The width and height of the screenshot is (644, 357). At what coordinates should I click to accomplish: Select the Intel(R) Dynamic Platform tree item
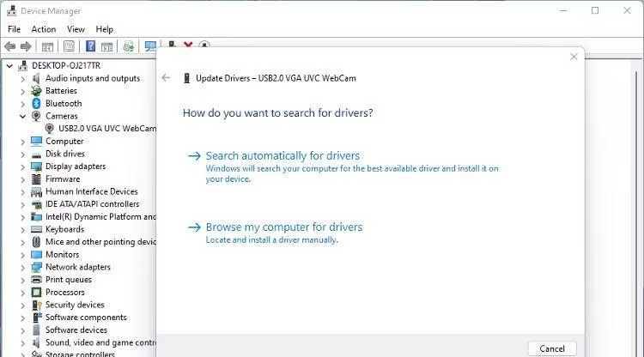click(x=100, y=216)
